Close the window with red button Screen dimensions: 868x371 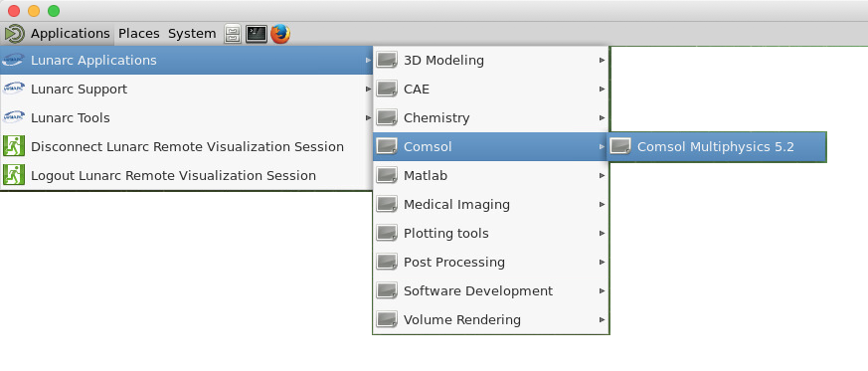[14, 11]
